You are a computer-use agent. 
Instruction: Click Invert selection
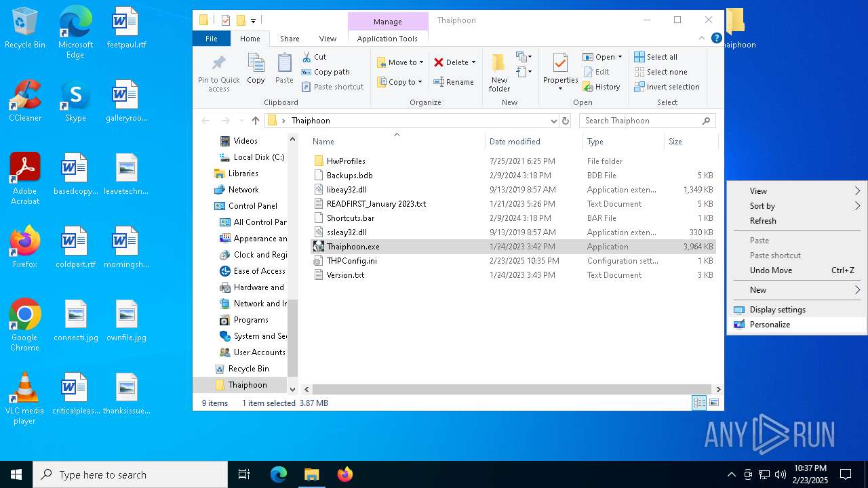pos(667,87)
